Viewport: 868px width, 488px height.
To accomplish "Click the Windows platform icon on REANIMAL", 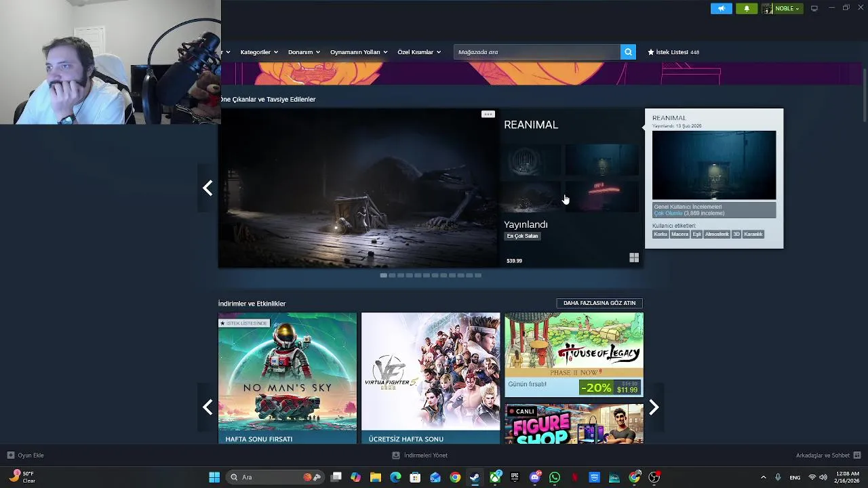I will pos(634,258).
